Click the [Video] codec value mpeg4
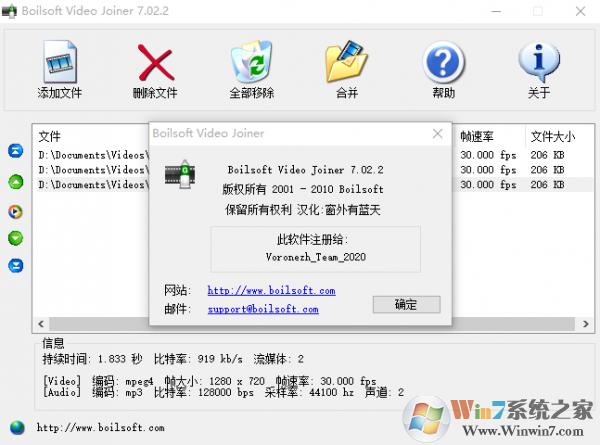 (x=139, y=381)
